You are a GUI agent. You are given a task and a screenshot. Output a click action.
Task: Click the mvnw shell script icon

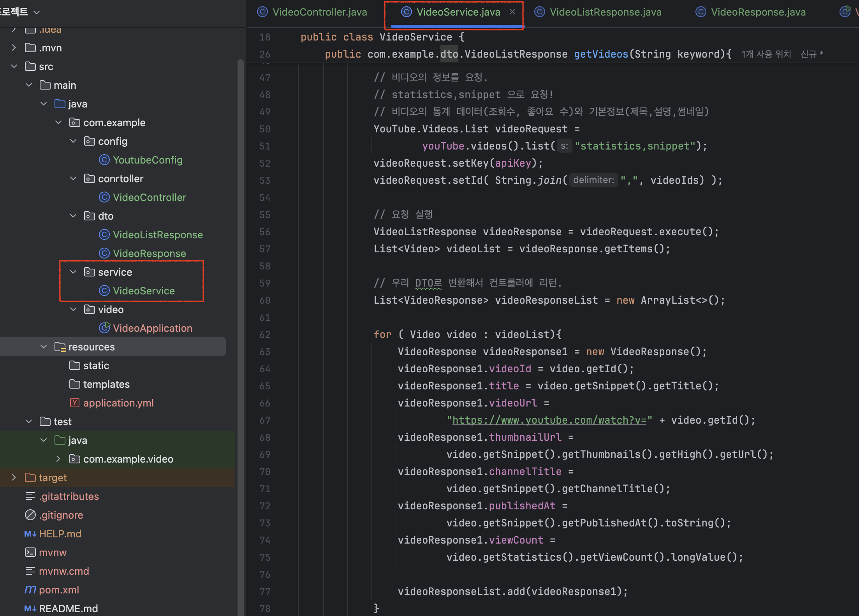pos(30,553)
